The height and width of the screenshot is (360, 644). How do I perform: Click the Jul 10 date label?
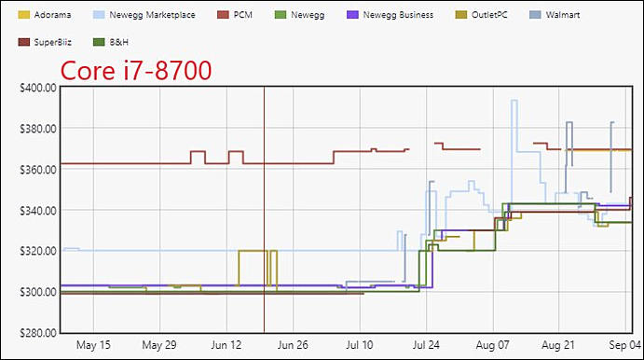coord(360,345)
